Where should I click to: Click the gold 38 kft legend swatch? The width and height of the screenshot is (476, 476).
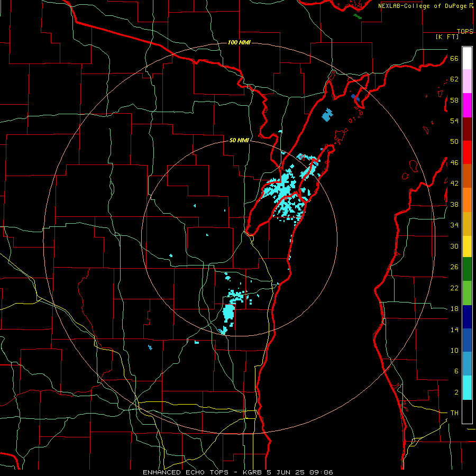tap(467, 224)
